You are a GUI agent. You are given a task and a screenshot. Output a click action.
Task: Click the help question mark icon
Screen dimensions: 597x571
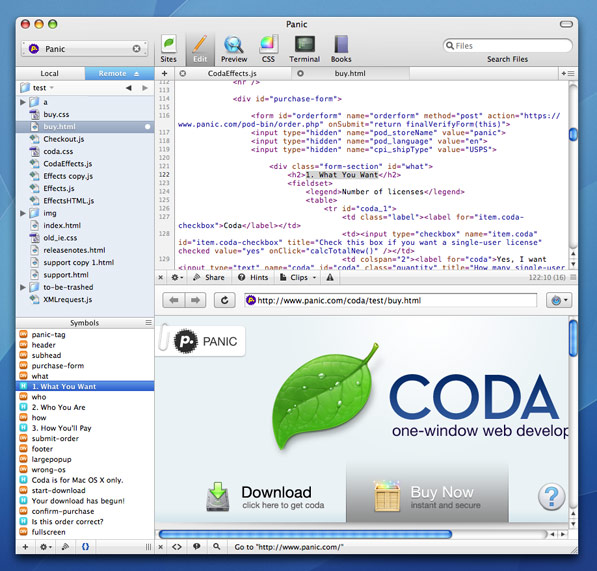[552, 497]
